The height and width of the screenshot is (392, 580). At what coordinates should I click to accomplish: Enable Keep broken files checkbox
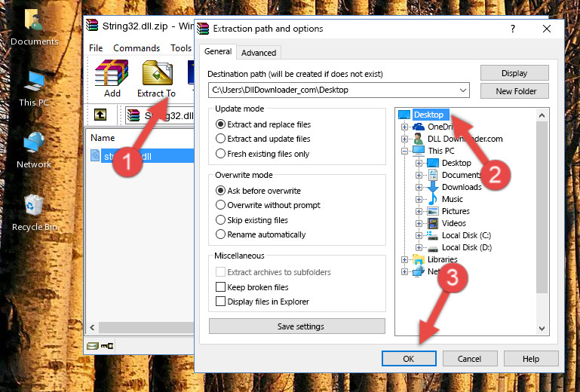click(x=220, y=287)
